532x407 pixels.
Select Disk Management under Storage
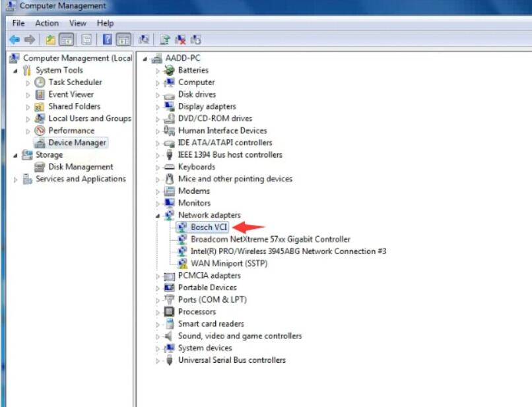pyautogui.click(x=81, y=166)
